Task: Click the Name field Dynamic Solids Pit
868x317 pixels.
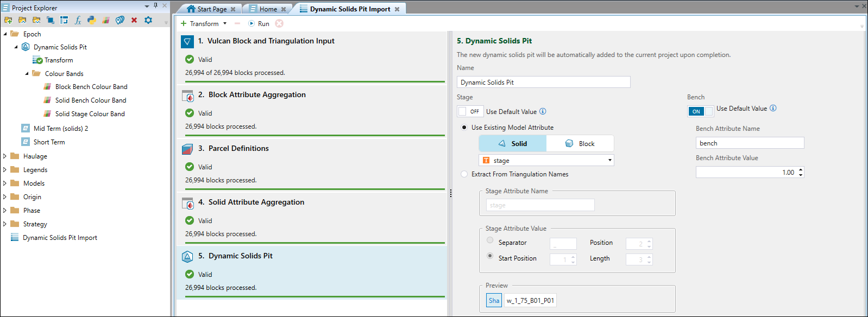Action: click(x=544, y=82)
